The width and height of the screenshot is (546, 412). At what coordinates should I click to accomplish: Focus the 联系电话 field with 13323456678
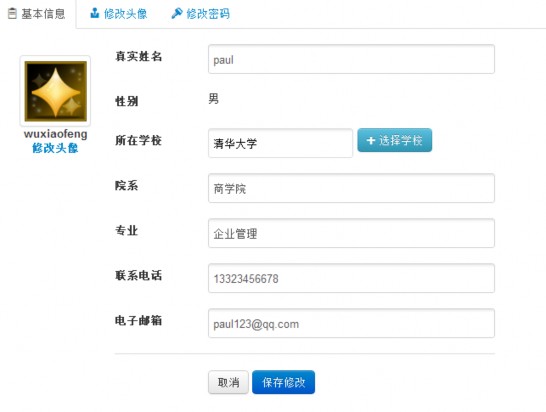coord(351,278)
